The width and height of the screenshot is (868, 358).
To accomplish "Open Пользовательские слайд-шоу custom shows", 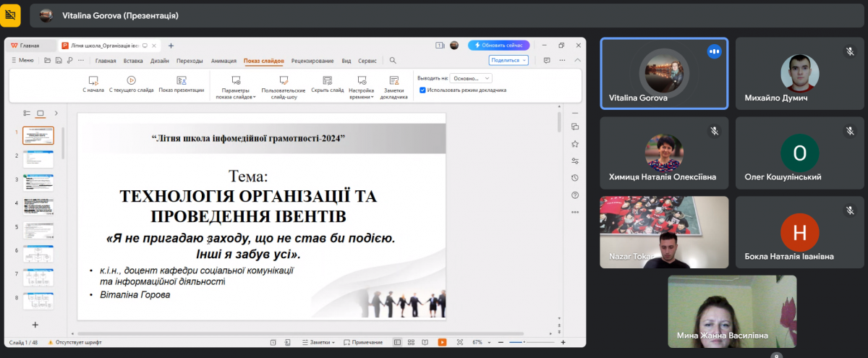I will [x=284, y=86].
